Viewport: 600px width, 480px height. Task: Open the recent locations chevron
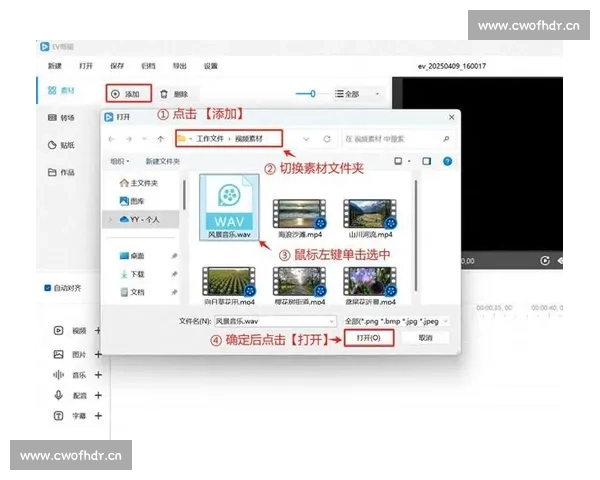point(144,139)
